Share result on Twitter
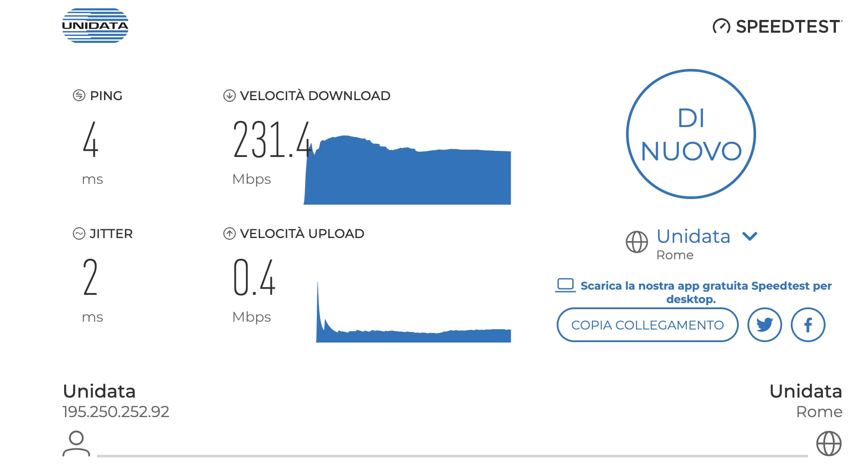Image resolution: width=868 pixels, height=470 pixels. click(x=764, y=325)
